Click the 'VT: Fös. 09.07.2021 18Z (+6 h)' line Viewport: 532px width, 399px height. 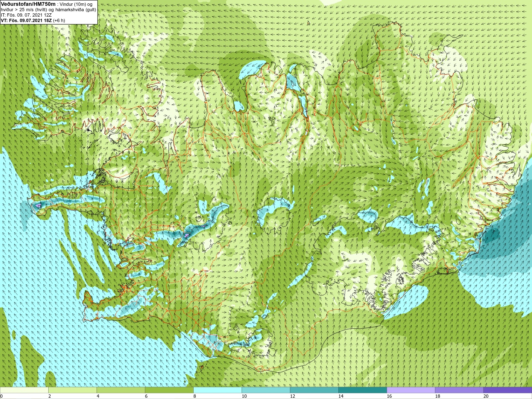click(x=33, y=20)
